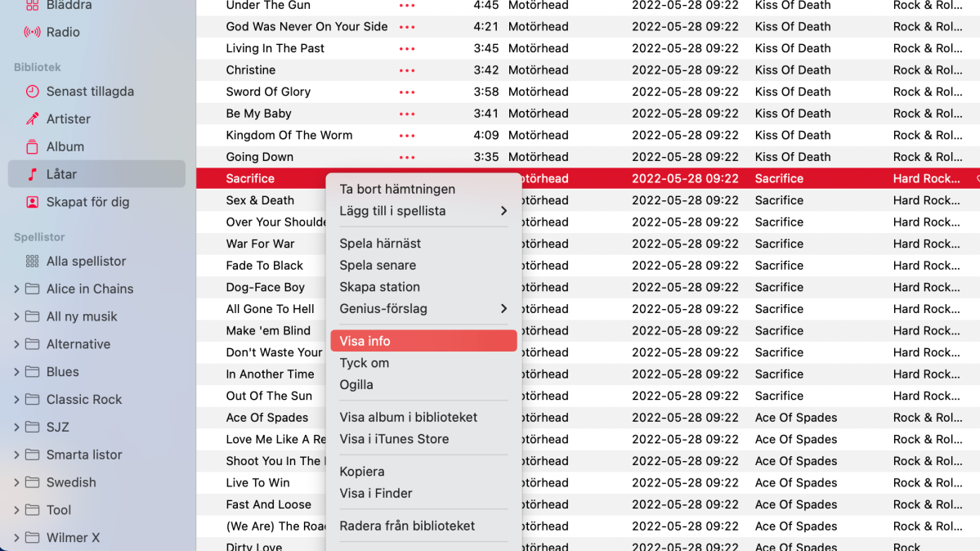Open more options dots for Christine
980x551 pixels.
pyautogui.click(x=407, y=70)
